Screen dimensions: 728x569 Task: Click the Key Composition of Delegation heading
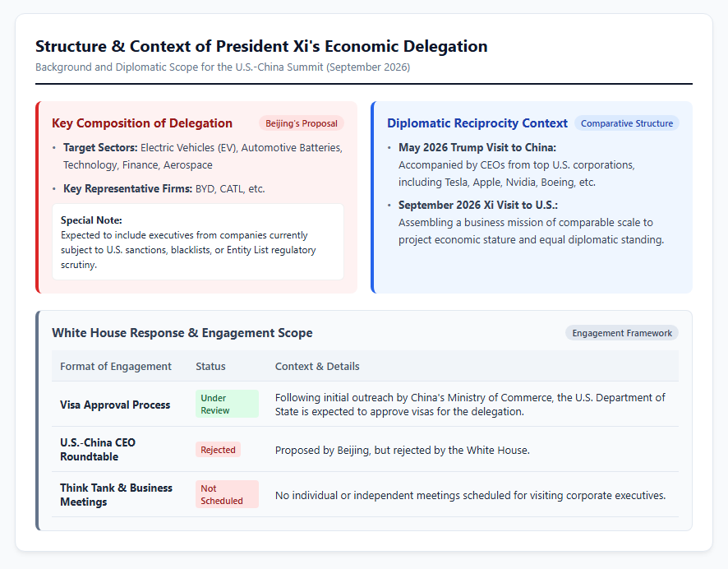click(x=142, y=123)
